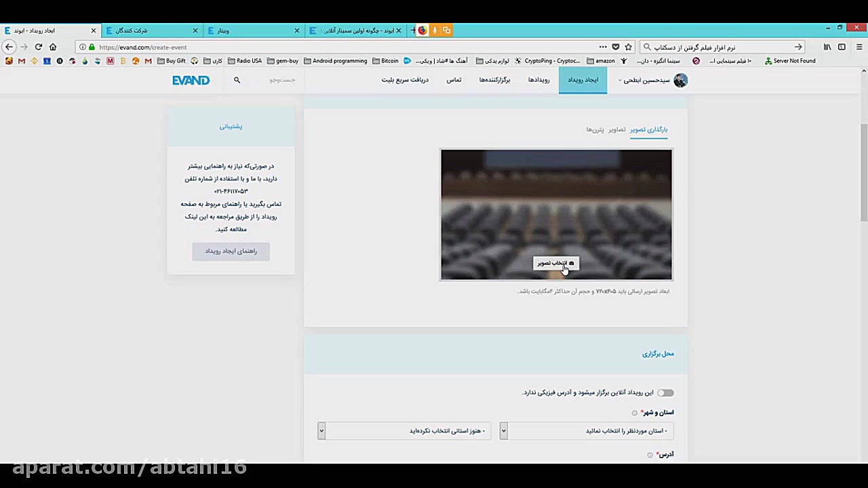The height and width of the screenshot is (488, 868).
Task: Click inside the جستجو search field
Action: [285, 80]
